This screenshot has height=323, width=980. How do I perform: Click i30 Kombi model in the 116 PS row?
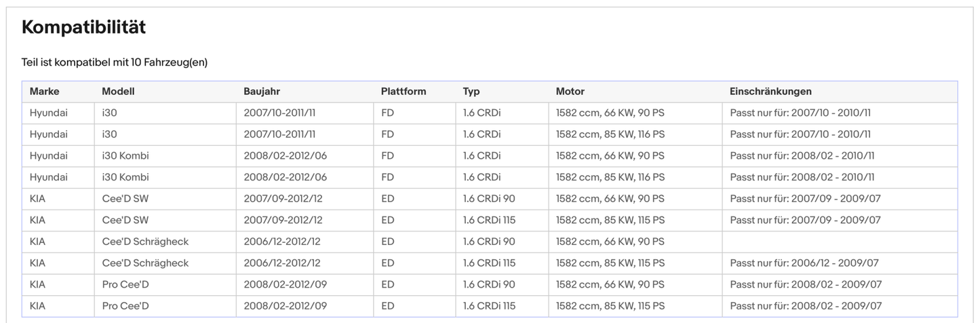125,178
